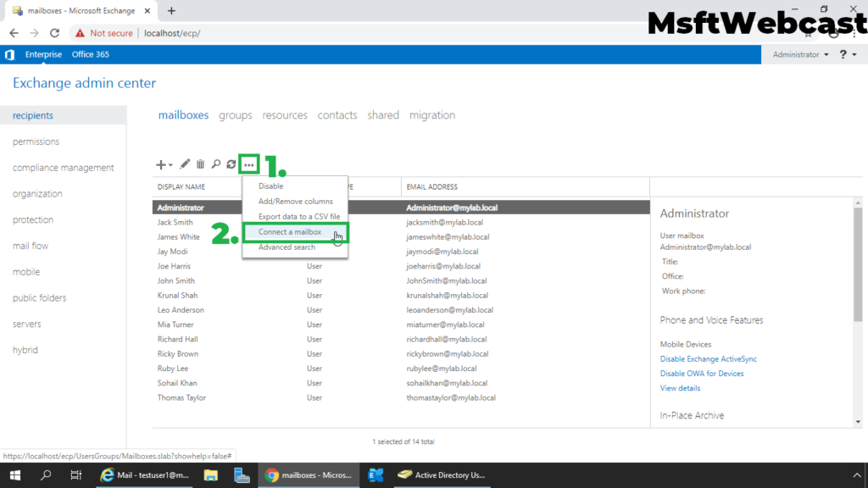Sort by EMAIL ADDRESS column header
This screenshot has width=868, height=488.
(431, 187)
